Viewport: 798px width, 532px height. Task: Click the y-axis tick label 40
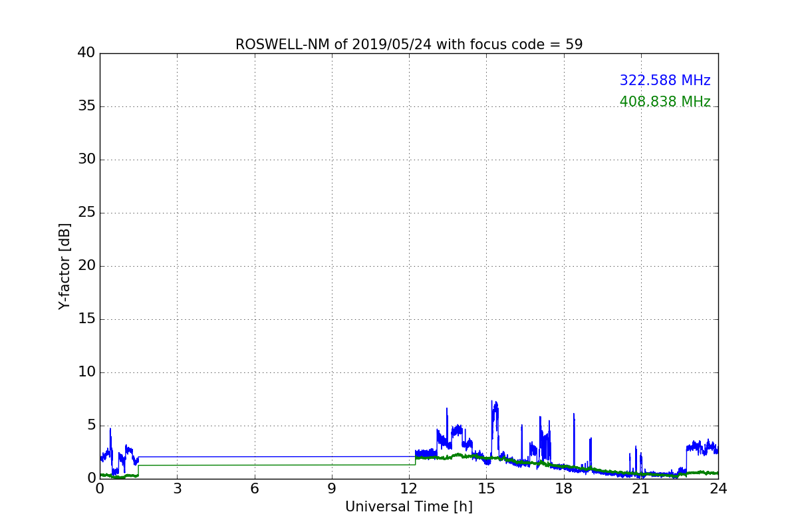coord(86,53)
